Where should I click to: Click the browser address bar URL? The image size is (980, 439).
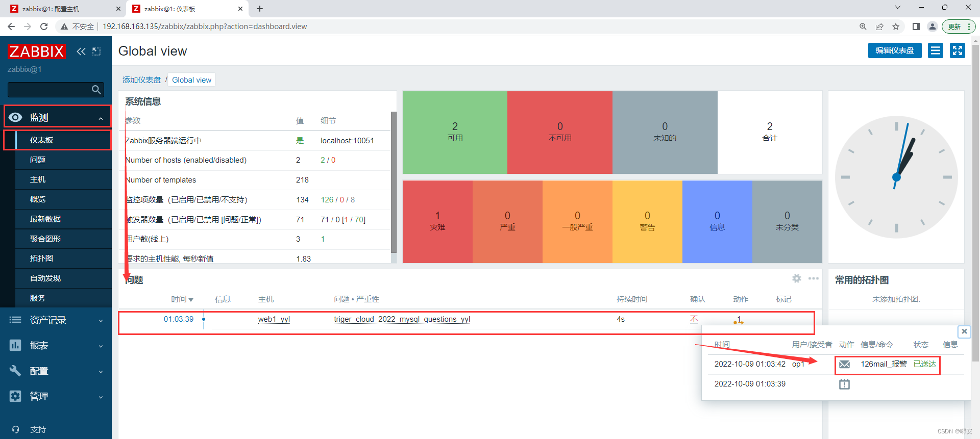point(205,27)
